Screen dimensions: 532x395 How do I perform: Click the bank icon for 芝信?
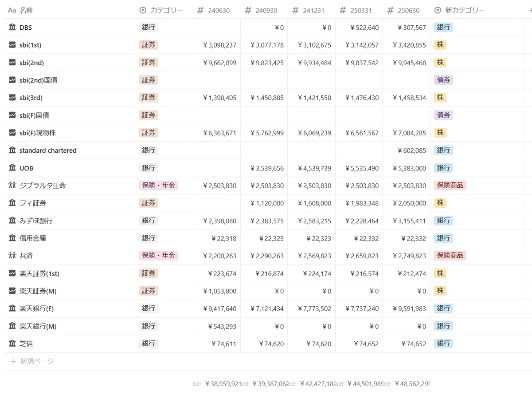click(x=12, y=344)
